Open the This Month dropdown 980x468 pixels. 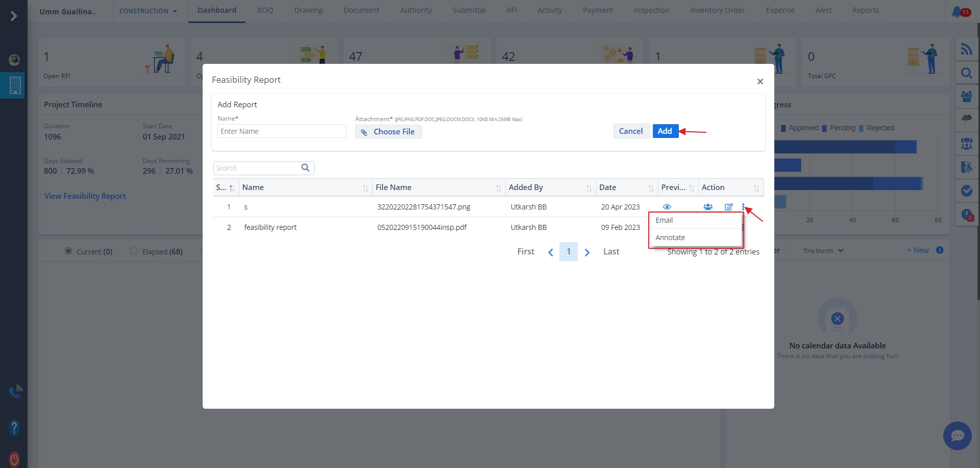pyautogui.click(x=823, y=251)
